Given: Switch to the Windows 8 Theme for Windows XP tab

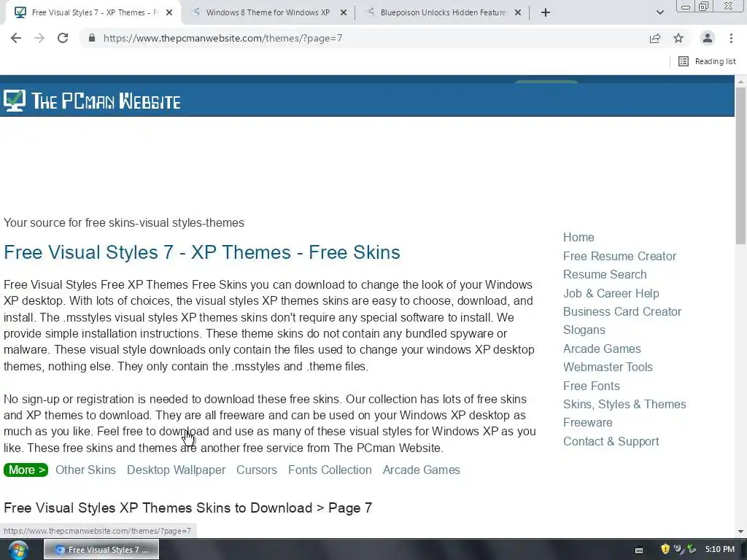Looking at the screenshot, I should (268, 12).
